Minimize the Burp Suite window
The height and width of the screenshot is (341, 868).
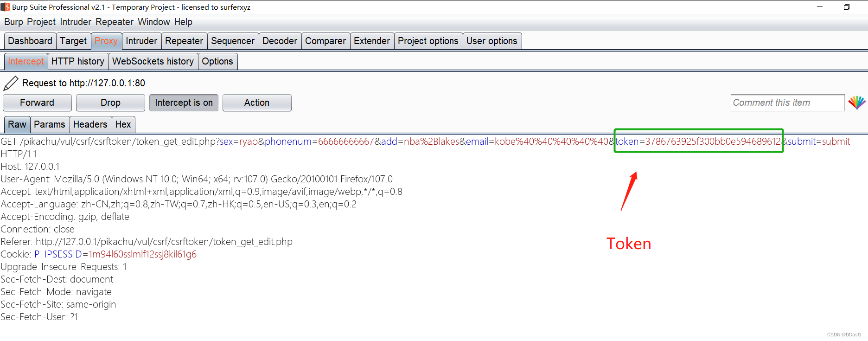point(820,7)
